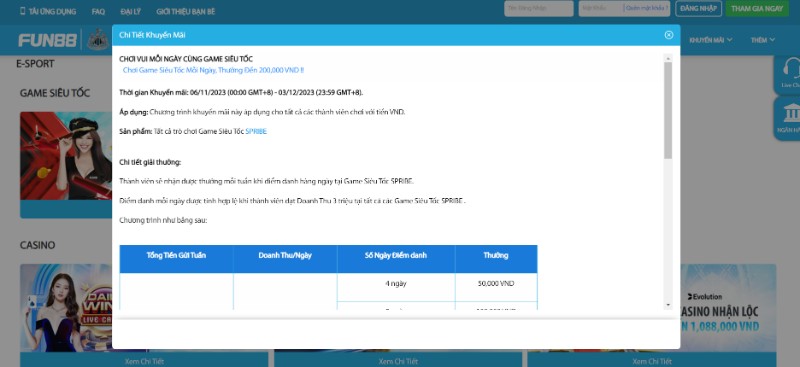Open Giới Thiệu Bạn Bè link
Image resolution: width=800 pixels, height=367 pixels.
[186, 11]
